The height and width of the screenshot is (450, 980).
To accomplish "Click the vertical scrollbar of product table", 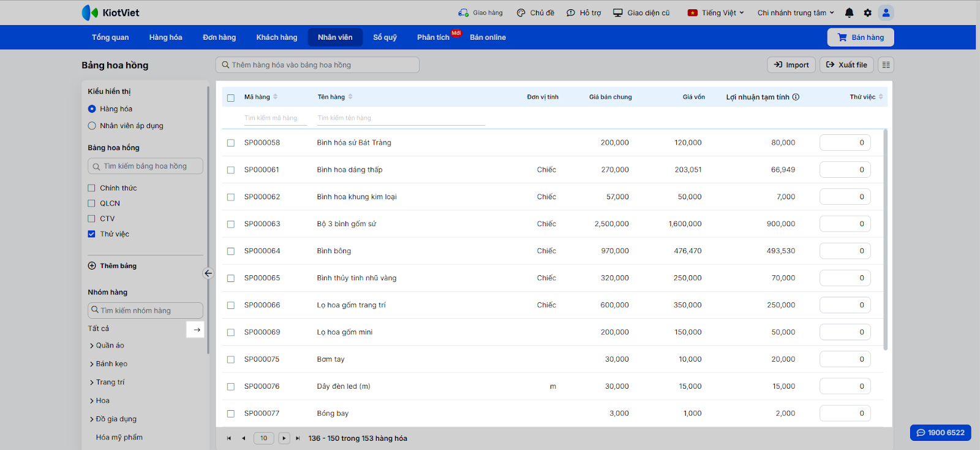I will (885, 239).
